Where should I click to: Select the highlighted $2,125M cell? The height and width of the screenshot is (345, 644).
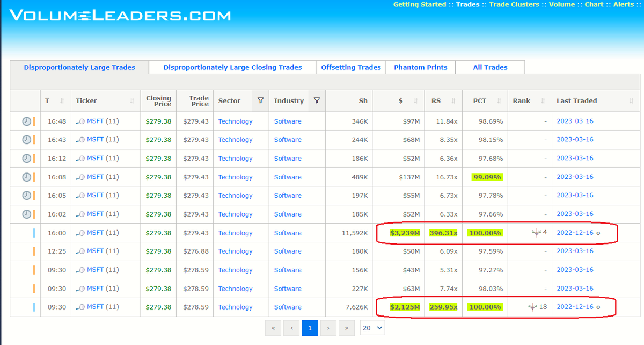(405, 307)
